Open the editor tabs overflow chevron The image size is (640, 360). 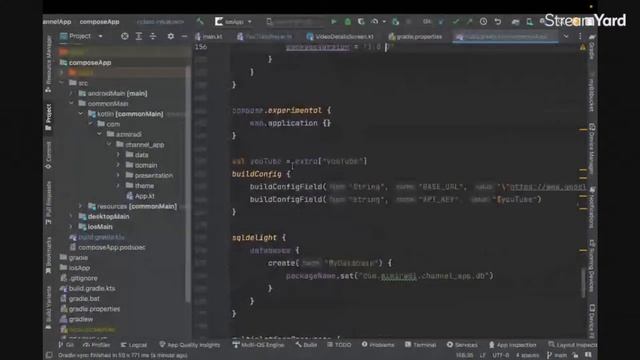tap(566, 36)
